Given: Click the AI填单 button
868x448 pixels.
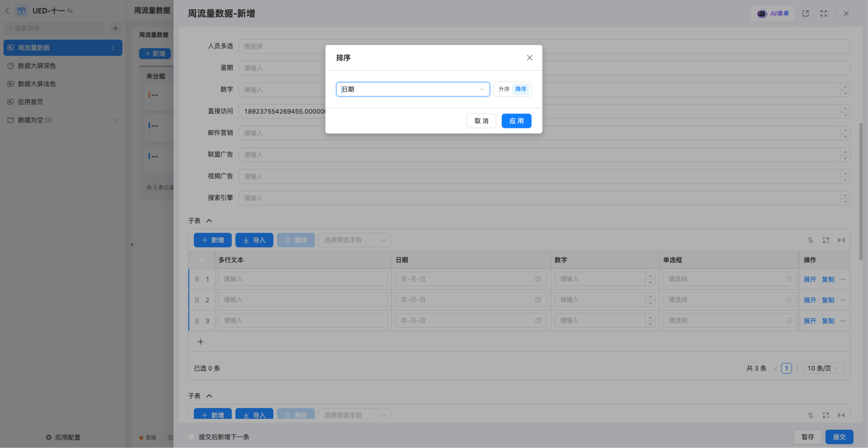Looking at the screenshot, I should [x=773, y=14].
